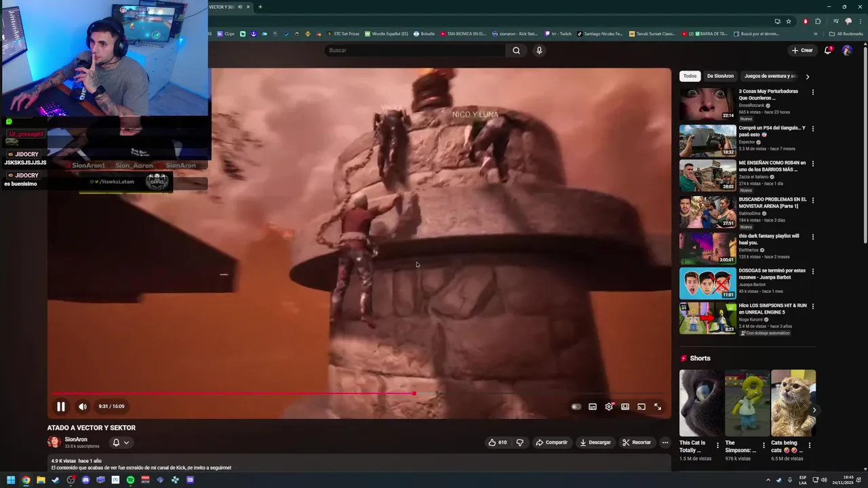
Task: Start voice search with the microphone icon
Action: pos(539,50)
